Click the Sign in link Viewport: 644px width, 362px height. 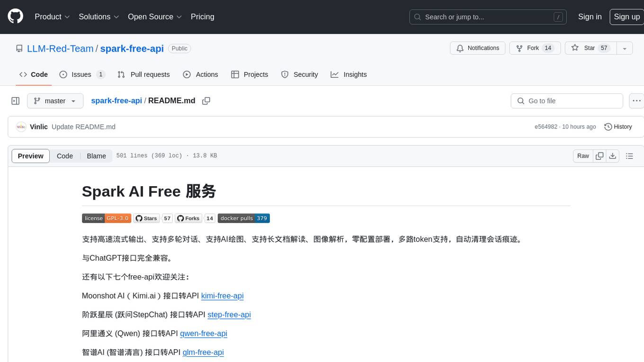click(x=590, y=17)
